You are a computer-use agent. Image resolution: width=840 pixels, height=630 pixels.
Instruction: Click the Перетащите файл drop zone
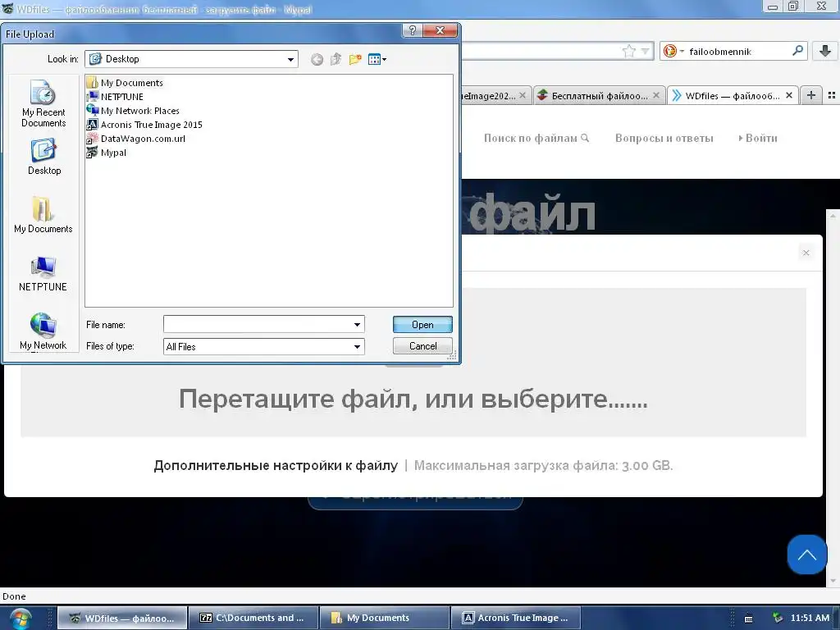coord(413,399)
